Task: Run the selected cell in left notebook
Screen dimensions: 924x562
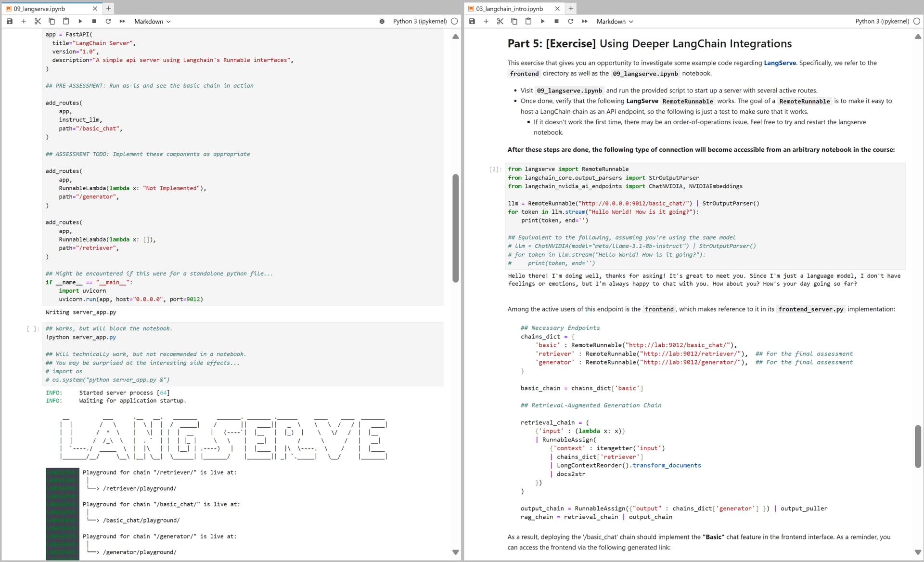Action: point(80,21)
